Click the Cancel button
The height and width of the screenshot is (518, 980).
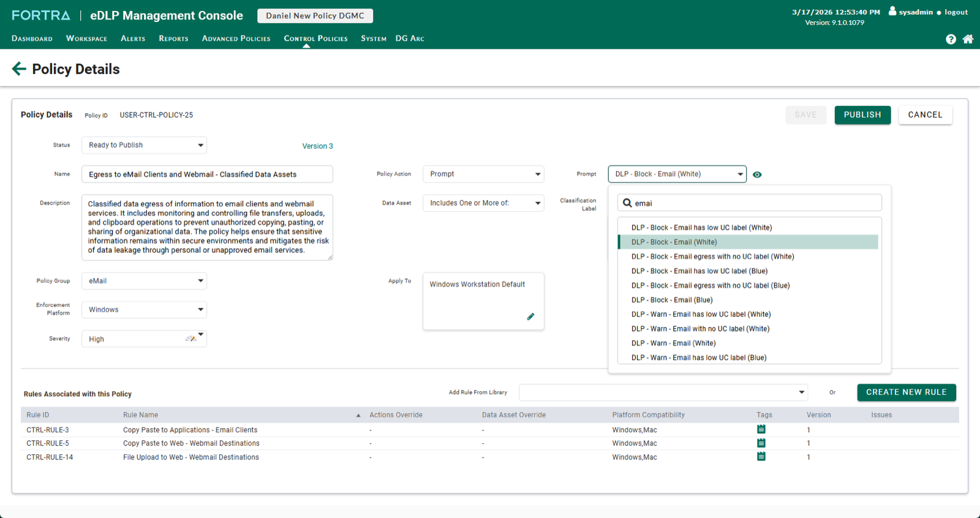pos(925,115)
